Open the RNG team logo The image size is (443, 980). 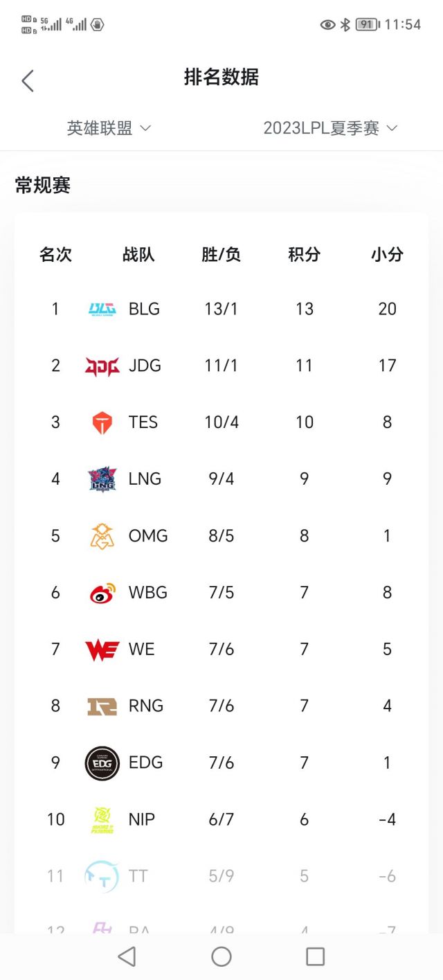[102, 706]
